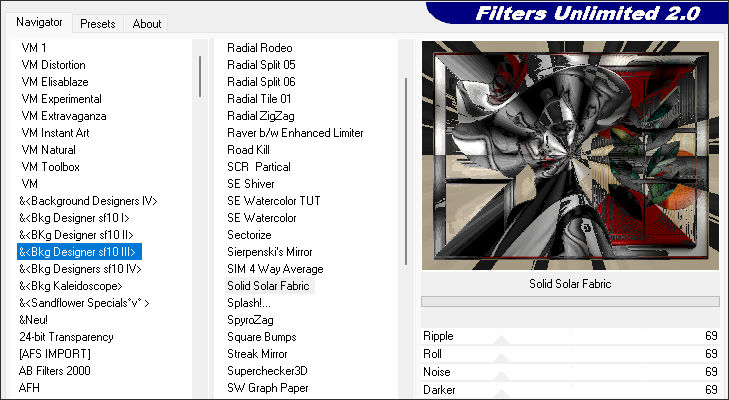The image size is (729, 400).
Task: Select the Solid Solar Fabric filter
Action: coord(269,286)
